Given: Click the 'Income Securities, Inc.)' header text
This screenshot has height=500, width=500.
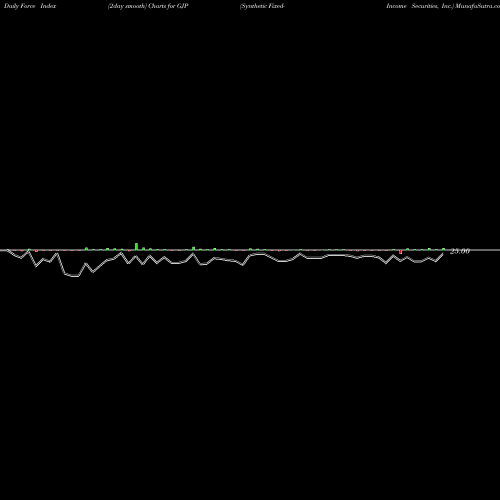Looking at the screenshot, I should (420, 6).
